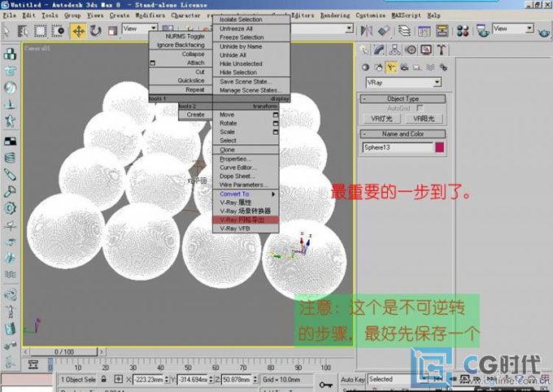This screenshot has width=553, height=392.
Task: Open the Layer Manager
Action: coord(404,31)
